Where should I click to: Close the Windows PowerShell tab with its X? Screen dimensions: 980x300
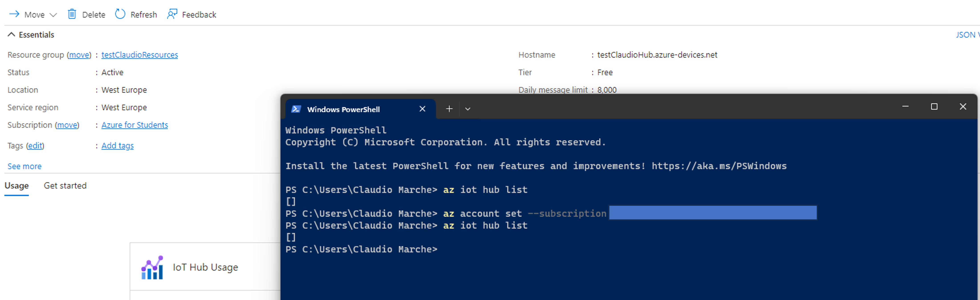pyautogui.click(x=422, y=109)
